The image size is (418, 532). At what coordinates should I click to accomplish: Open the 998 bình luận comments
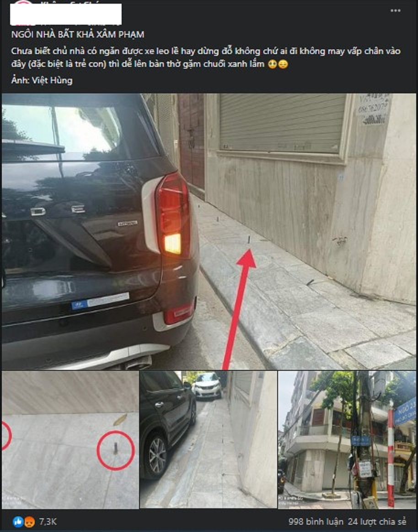(x=316, y=521)
